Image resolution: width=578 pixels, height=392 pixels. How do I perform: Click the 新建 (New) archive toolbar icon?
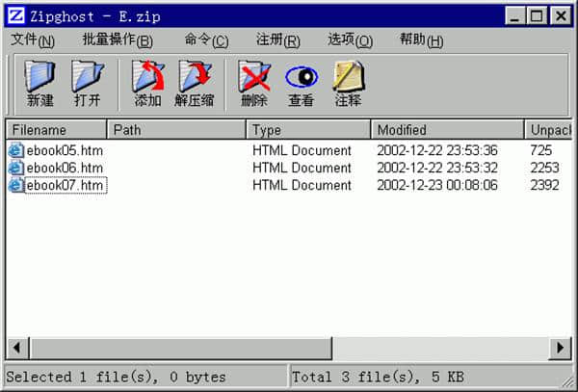pos(40,76)
